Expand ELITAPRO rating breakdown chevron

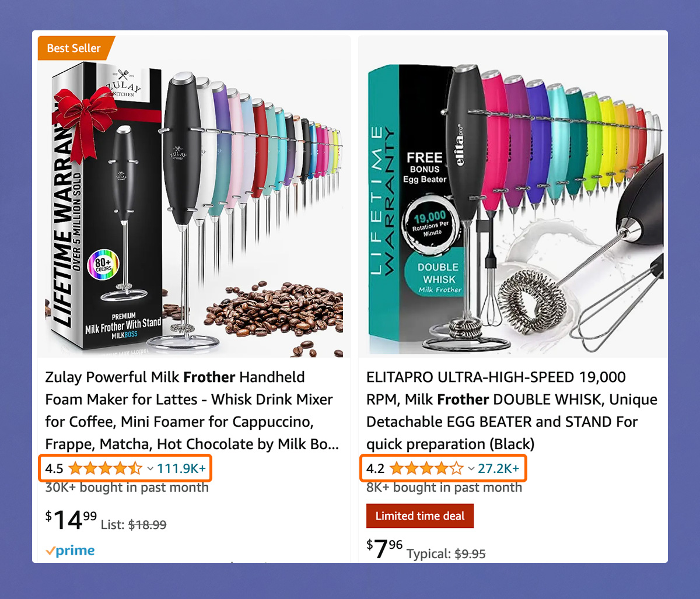[471, 469]
